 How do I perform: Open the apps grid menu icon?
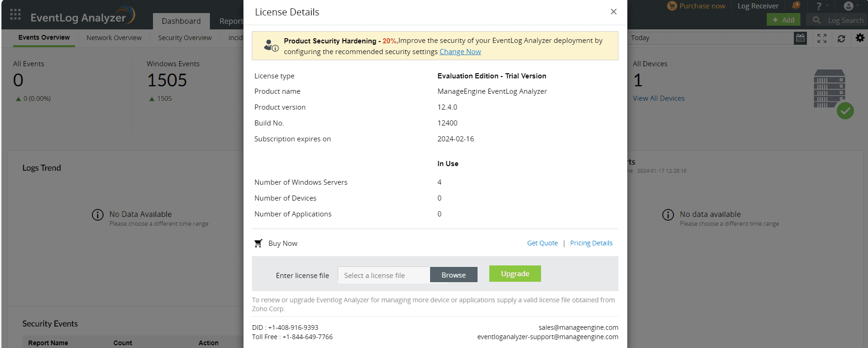[x=15, y=14]
